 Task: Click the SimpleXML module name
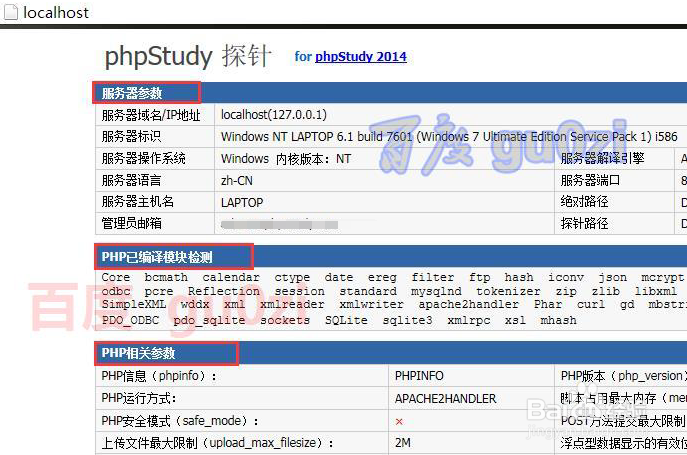(x=134, y=304)
